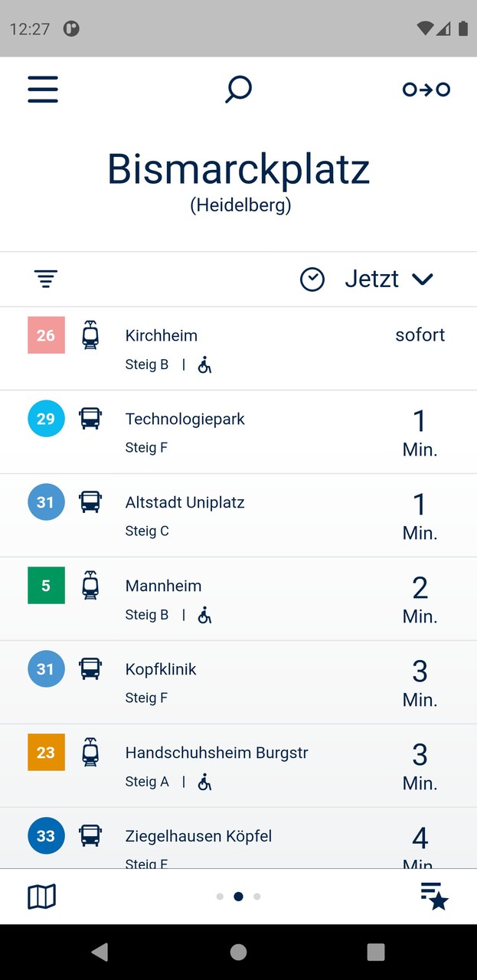The width and height of the screenshot is (477, 980).
Task: Tap the orange line 23 badge
Action: pyautogui.click(x=46, y=753)
